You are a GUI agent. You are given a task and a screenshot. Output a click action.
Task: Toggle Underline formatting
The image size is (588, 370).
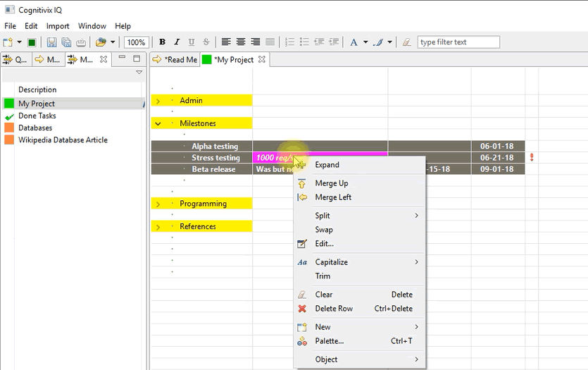(x=192, y=42)
